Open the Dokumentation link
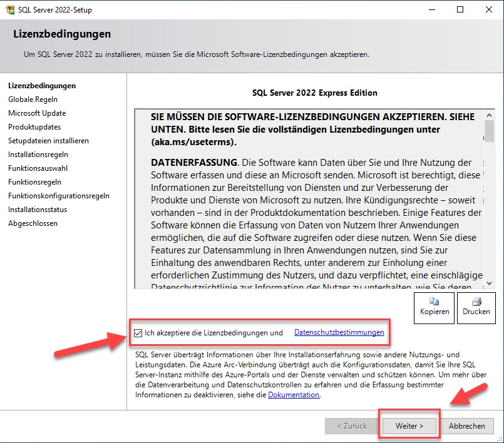Screen dimensions: 504x443 [x=294, y=394]
